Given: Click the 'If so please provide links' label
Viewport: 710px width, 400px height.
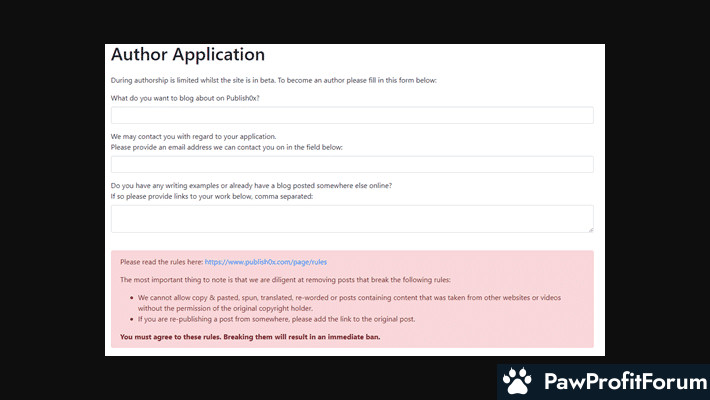Looking at the screenshot, I should pyautogui.click(x=211, y=196).
